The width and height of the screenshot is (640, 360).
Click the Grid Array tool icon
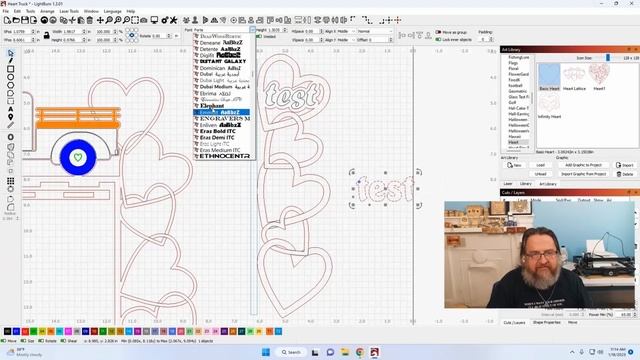(11, 181)
